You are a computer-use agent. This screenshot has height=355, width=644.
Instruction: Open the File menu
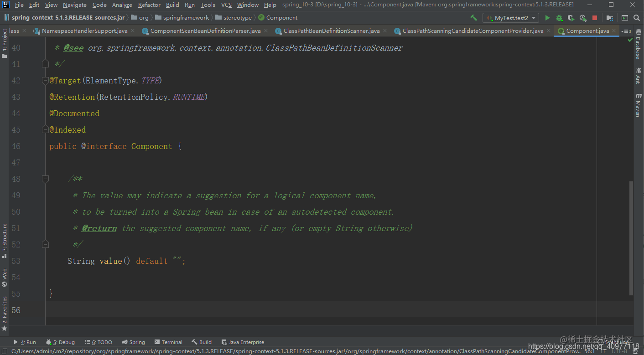click(19, 5)
